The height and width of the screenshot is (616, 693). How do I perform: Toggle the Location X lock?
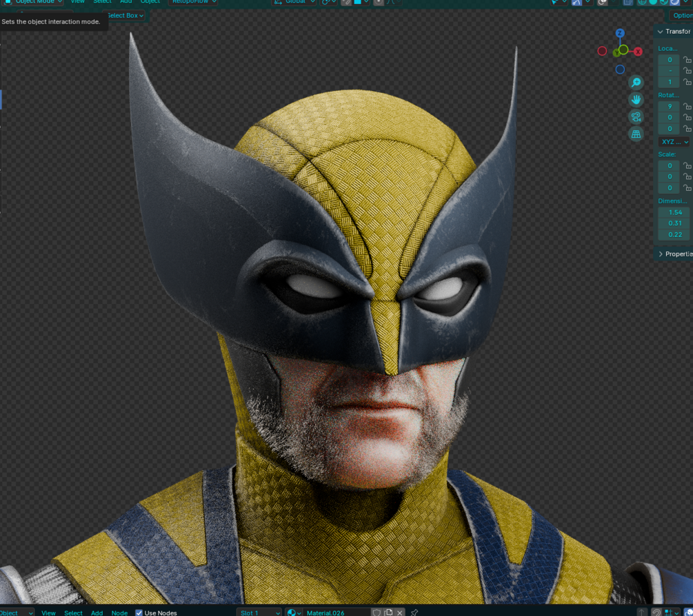687,60
